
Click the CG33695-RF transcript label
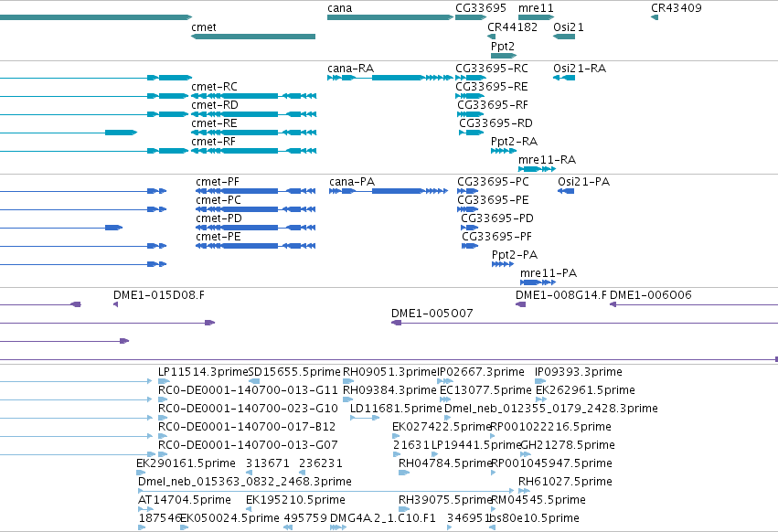pyautogui.click(x=493, y=105)
